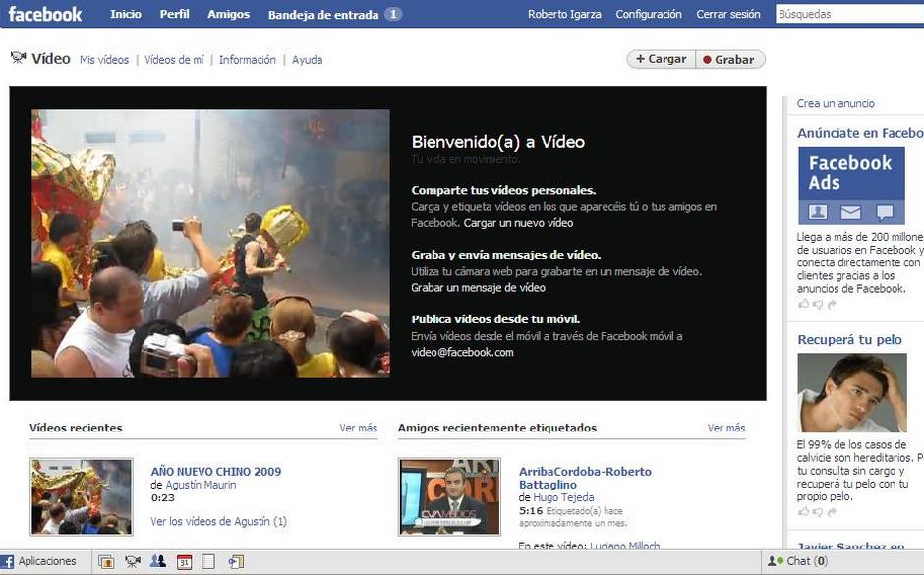Click the Vídeo camera icon beside heading

click(19, 57)
